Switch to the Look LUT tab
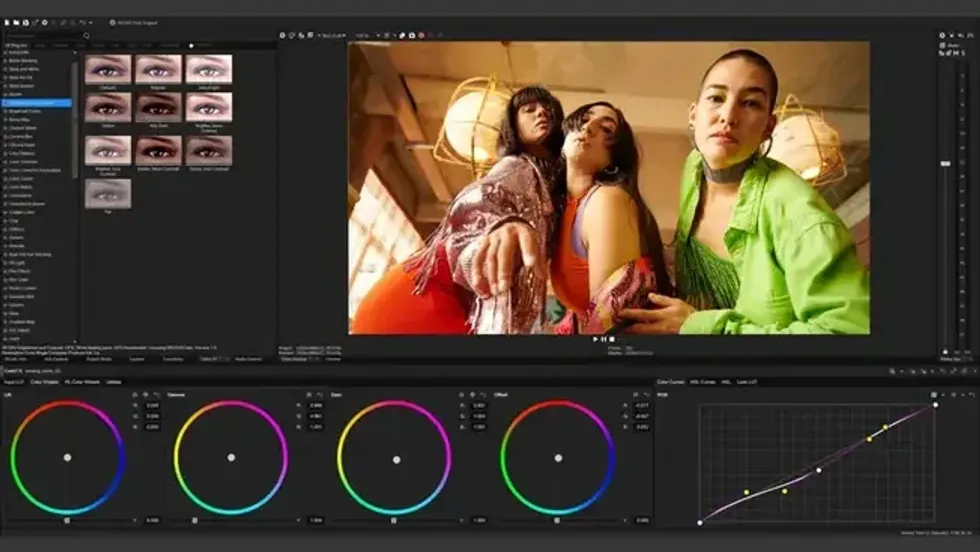980x552 pixels. point(747,382)
